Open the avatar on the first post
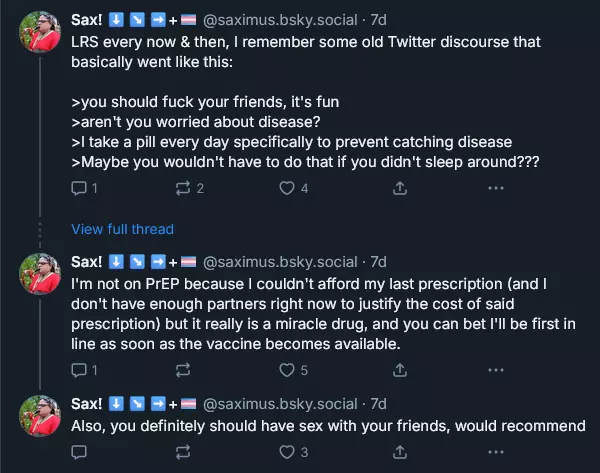The image size is (600, 473). coord(40,33)
